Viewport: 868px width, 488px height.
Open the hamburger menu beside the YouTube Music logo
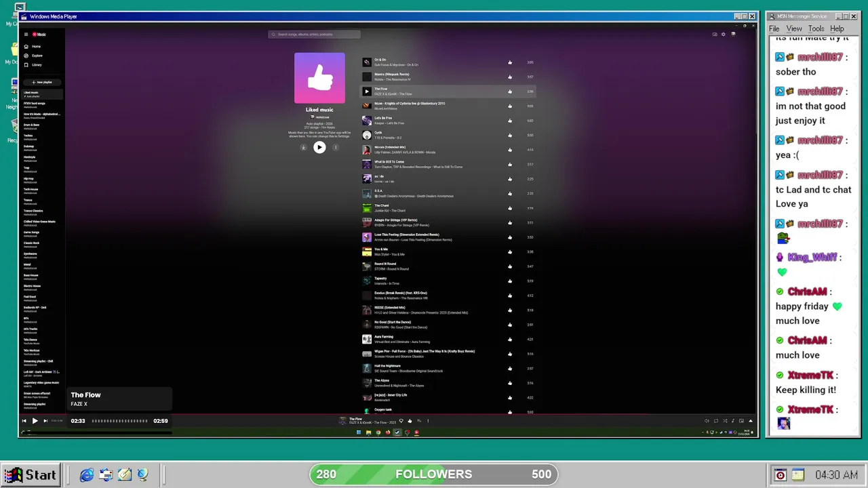click(26, 34)
